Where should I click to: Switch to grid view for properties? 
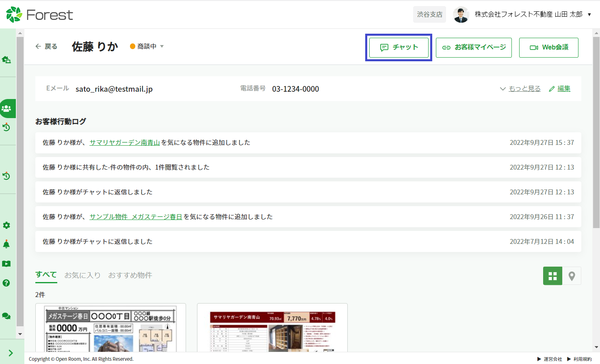tap(552, 276)
